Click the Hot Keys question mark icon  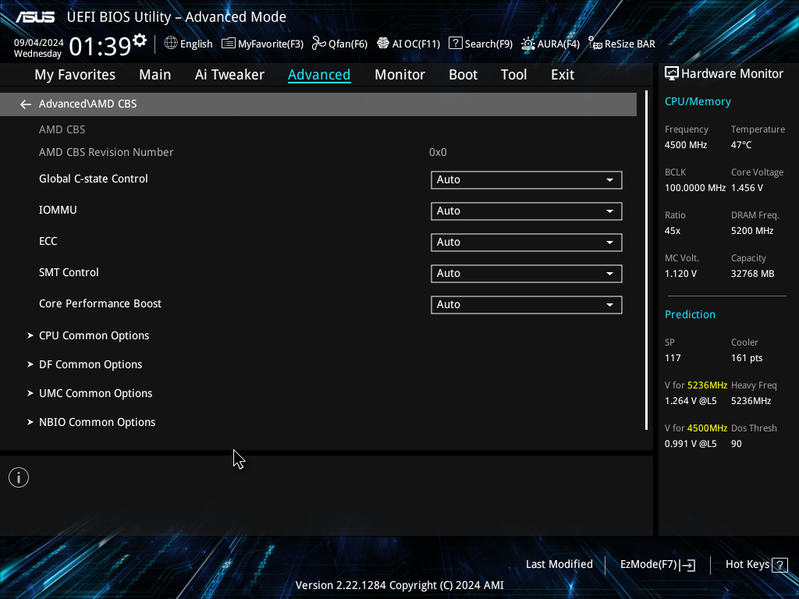tap(780, 565)
